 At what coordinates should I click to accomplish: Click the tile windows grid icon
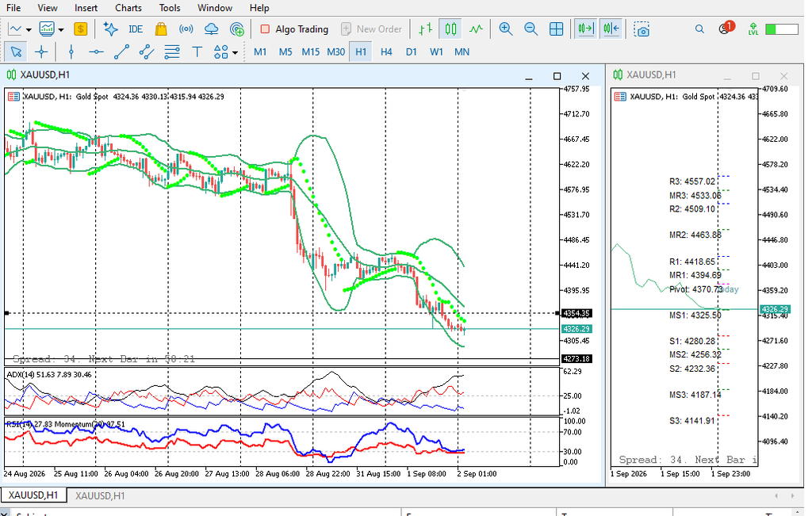[x=556, y=29]
